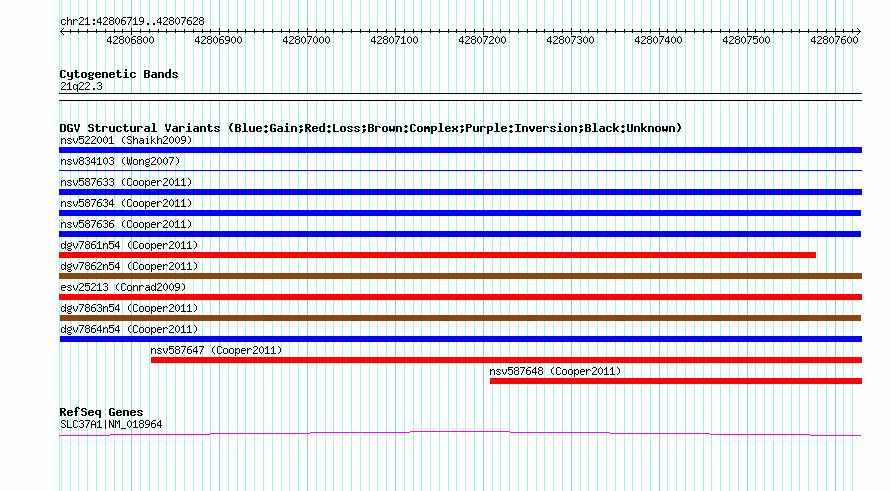Click the nsv522001 (Shaikh2009) label

126,140
